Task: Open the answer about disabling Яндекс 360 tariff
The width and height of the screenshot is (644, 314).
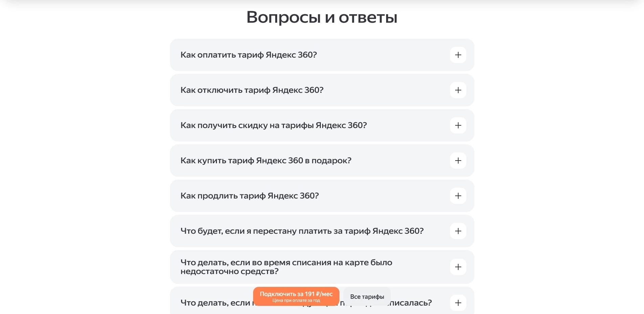Action: 458,90
